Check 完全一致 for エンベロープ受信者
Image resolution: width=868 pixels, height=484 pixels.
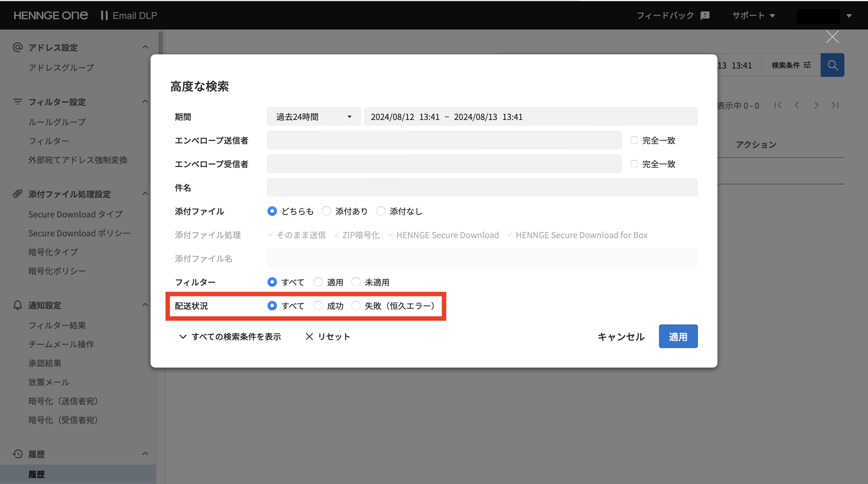tap(634, 164)
